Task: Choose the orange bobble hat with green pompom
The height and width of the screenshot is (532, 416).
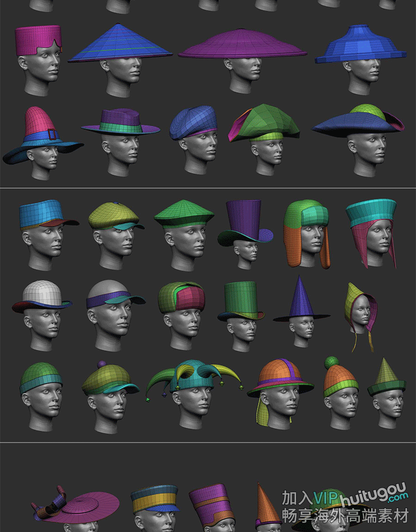Action: pos(340,377)
